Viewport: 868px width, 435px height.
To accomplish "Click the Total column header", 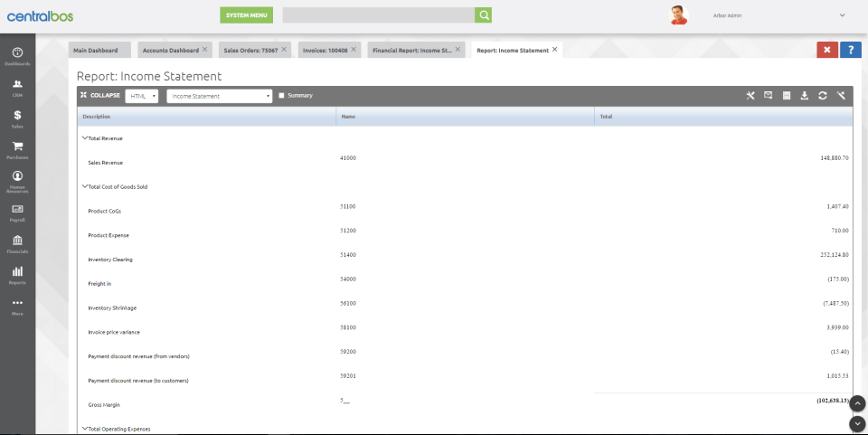I will click(723, 117).
